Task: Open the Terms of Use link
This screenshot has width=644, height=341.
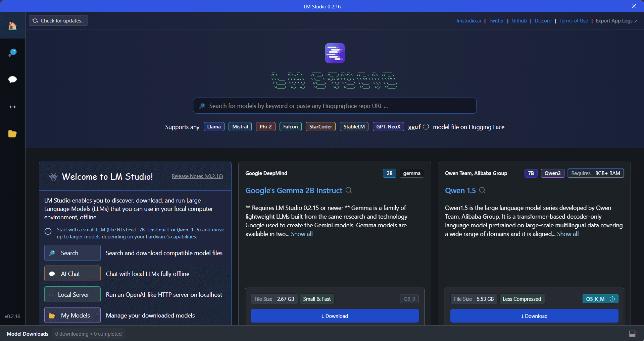Action: click(x=574, y=21)
